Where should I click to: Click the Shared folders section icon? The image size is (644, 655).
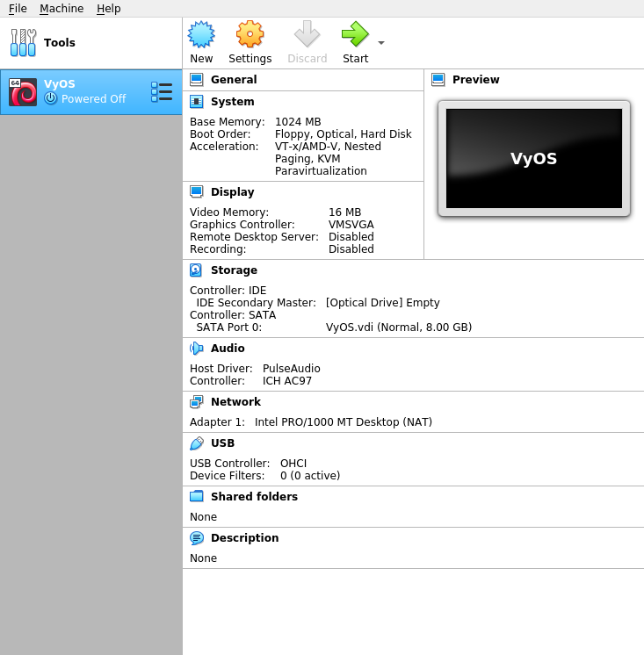click(x=197, y=496)
